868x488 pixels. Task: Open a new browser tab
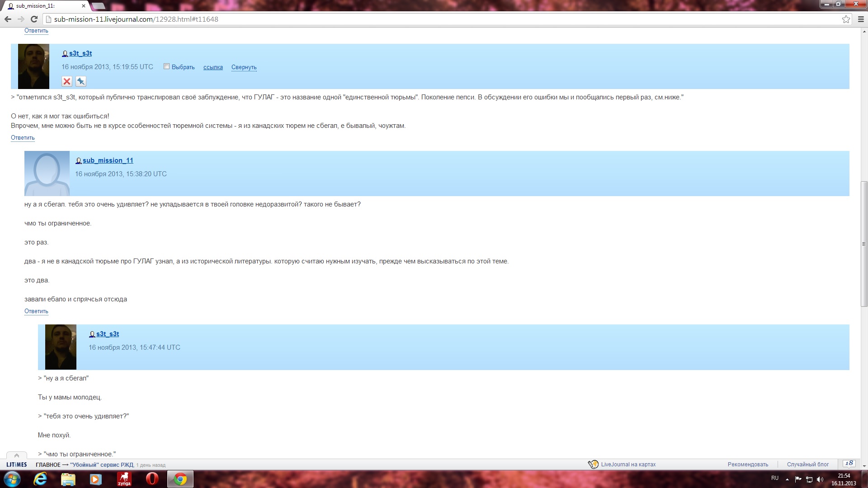tap(98, 6)
